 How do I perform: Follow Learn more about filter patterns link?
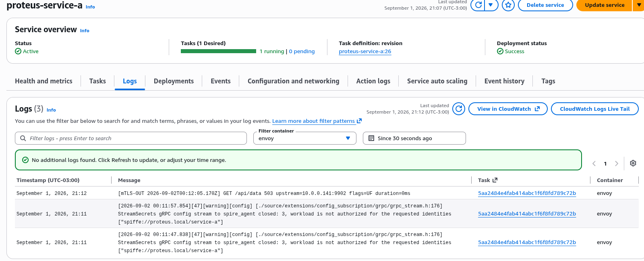coord(317,121)
